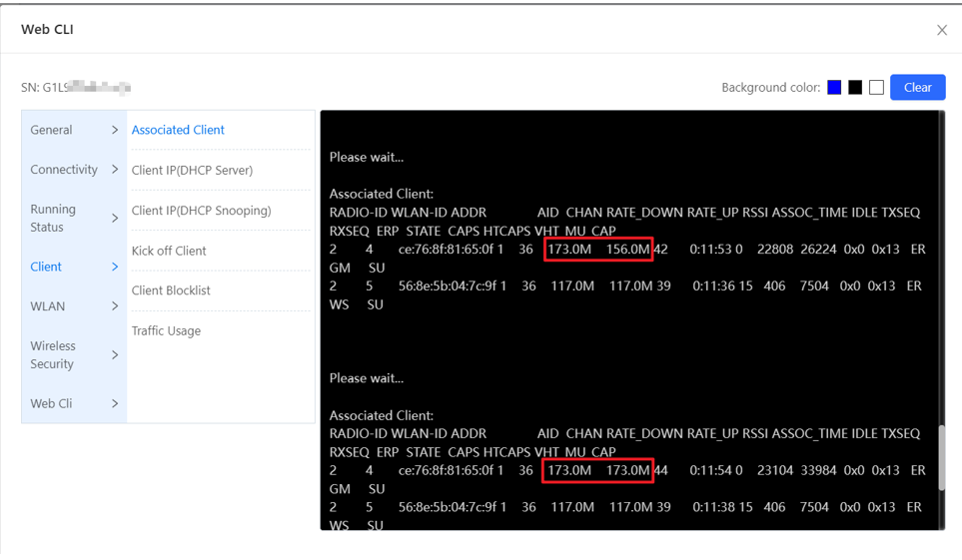Click the 0:11:53 association time value
Screen dimensions: 962x560
tap(710, 249)
